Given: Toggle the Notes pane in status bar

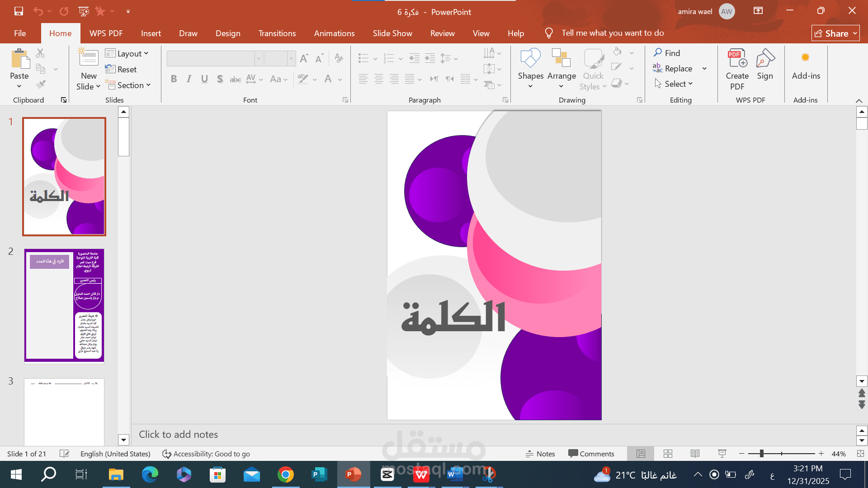Looking at the screenshot, I should pyautogui.click(x=540, y=454).
